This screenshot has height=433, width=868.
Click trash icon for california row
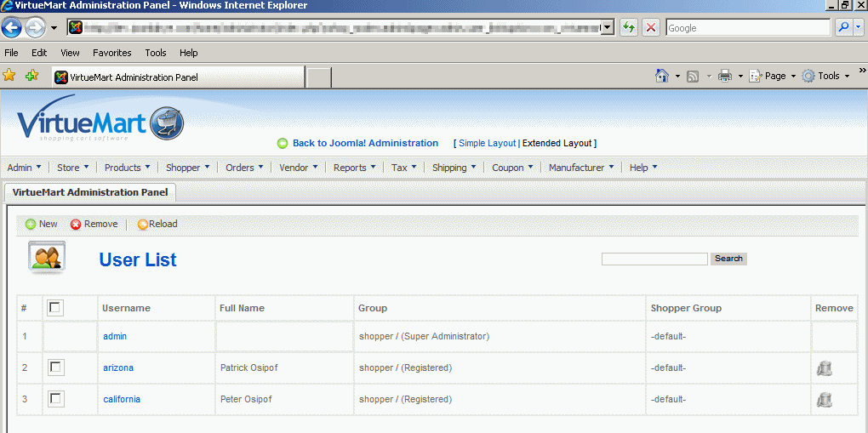click(x=825, y=399)
